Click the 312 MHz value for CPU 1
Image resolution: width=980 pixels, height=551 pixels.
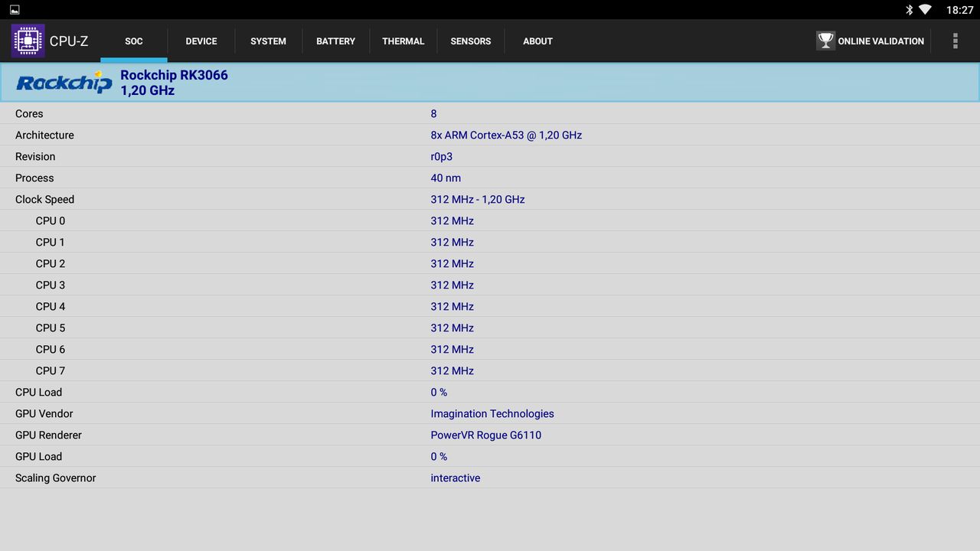pyautogui.click(x=452, y=242)
